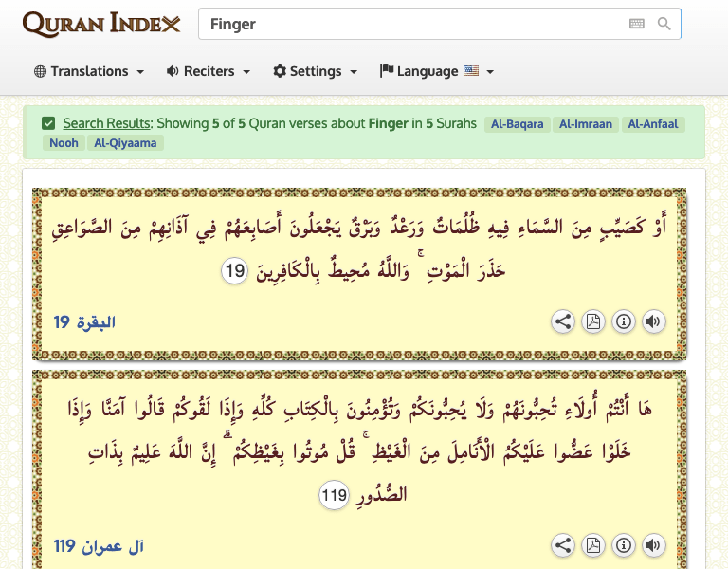The height and width of the screenshot is (569, 728).
Task: Open the Reciters dropdown menu
Action: (x=208, y=71)
